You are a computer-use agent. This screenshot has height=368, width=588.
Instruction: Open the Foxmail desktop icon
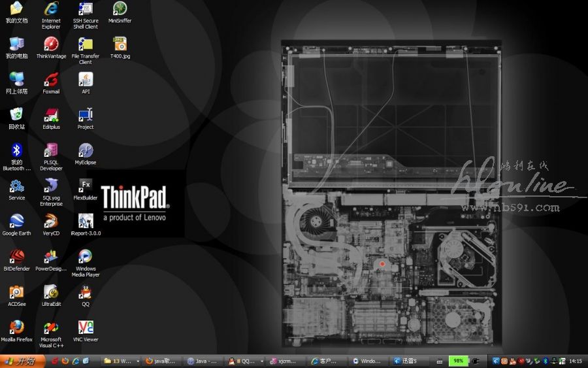tap(51, 80)
